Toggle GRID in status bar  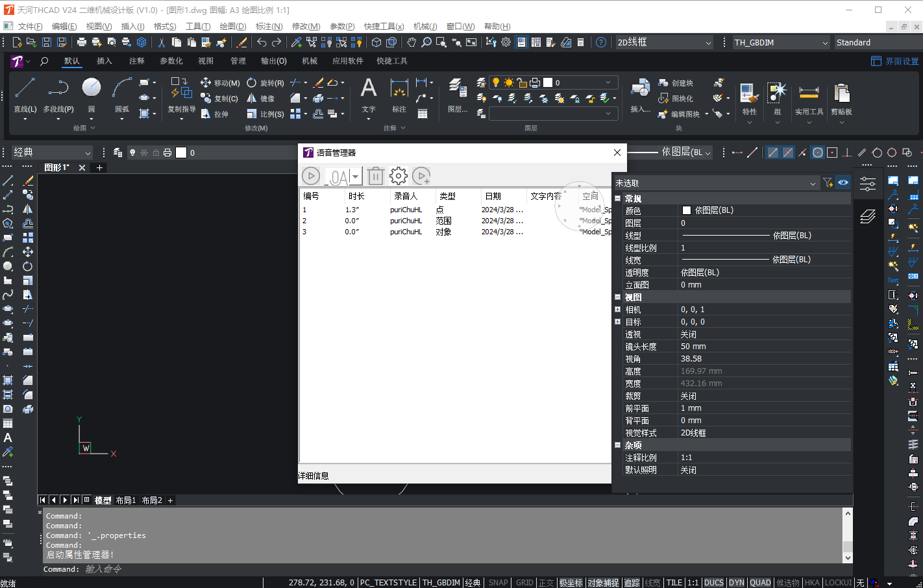(x=524, y=583)
